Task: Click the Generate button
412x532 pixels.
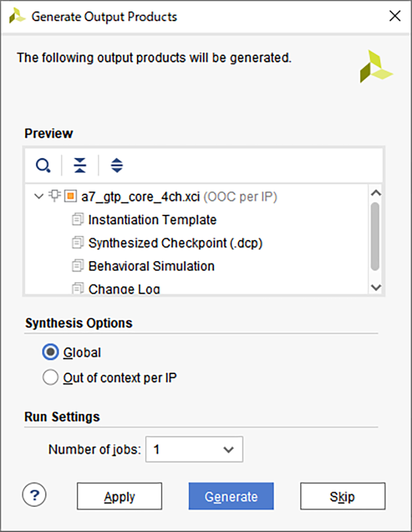Action: pyautogui.click(x=231, y=496)
